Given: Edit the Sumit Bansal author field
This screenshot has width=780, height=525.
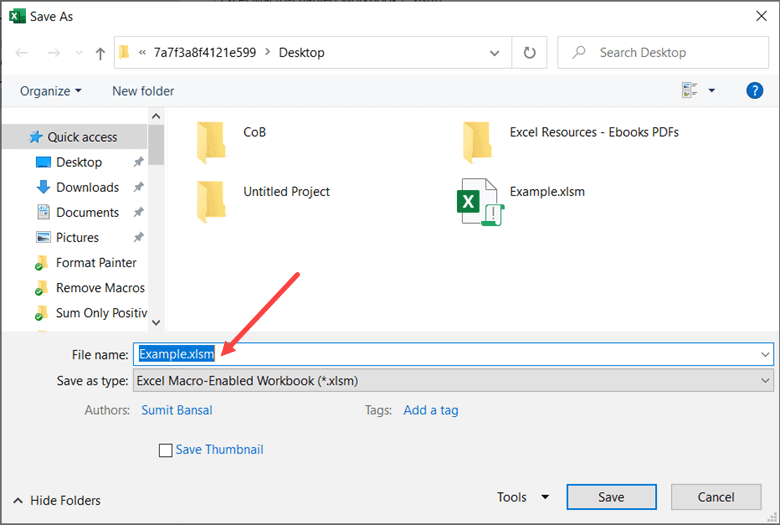Looking at the screenshot, I should (177, 410).
